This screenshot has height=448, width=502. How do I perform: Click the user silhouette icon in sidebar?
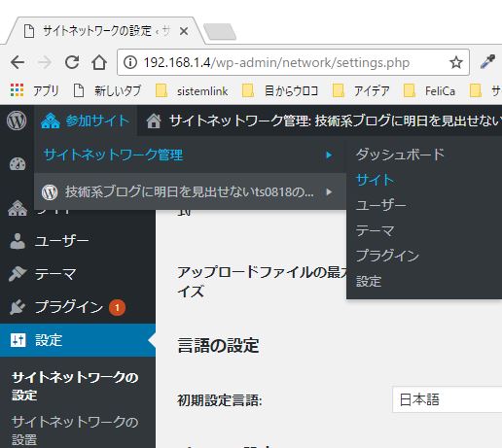18,241
